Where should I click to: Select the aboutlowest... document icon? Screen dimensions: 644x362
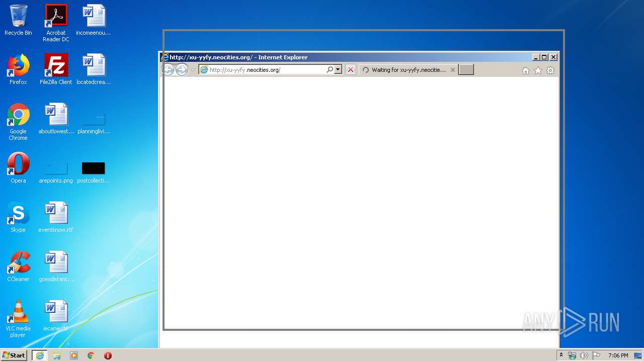(56, 119)
